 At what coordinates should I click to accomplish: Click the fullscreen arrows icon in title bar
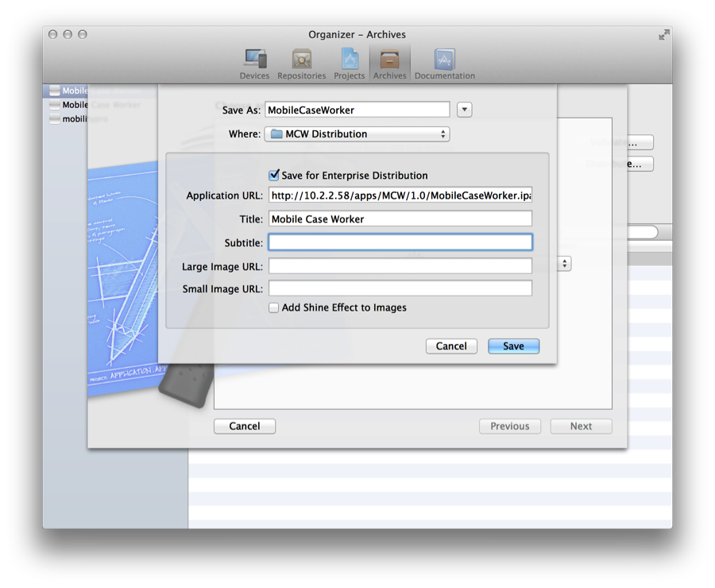click(x=663, y=35)
